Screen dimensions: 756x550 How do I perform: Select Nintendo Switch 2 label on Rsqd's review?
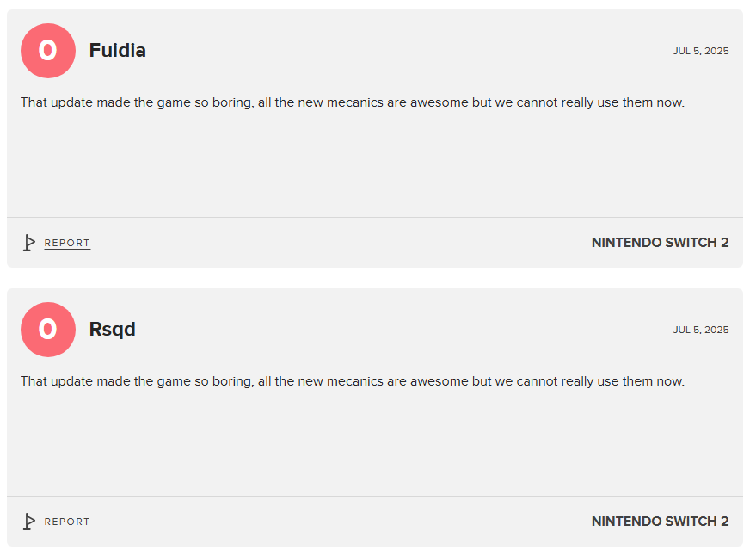coord(660,522)
